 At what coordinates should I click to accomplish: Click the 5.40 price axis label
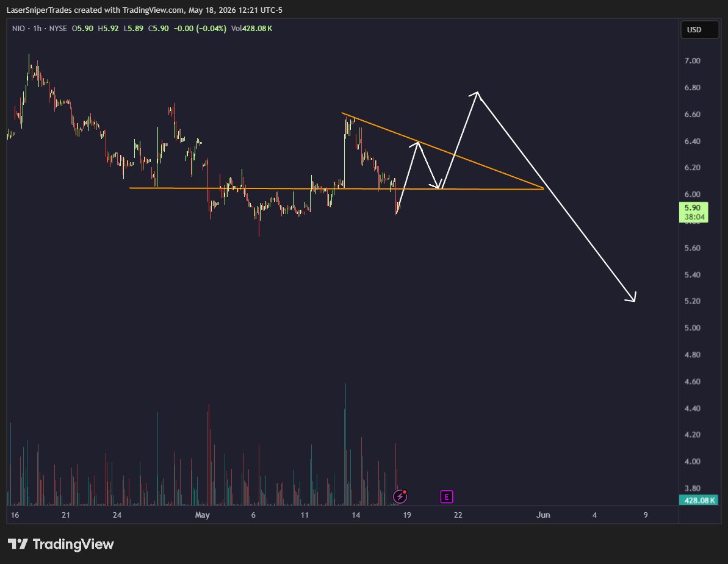(692, 275)
